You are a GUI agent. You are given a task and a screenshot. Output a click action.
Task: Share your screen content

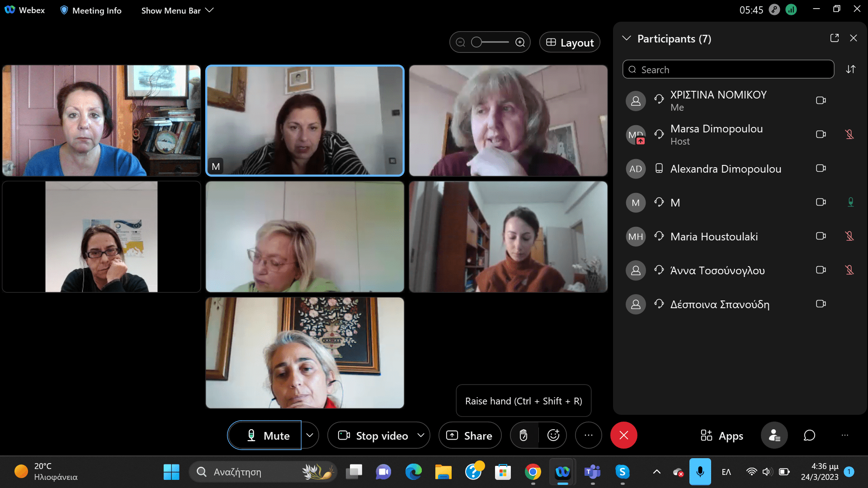point(470,435)
